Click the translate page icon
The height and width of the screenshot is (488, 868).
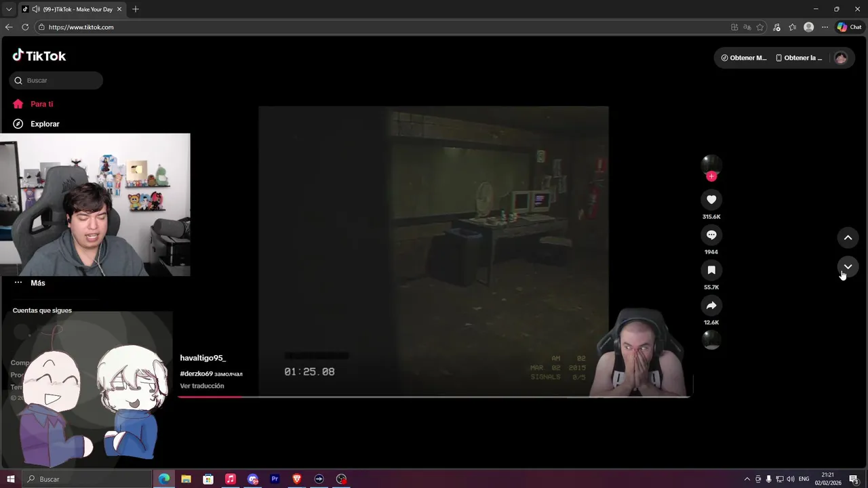tap(747, 27)
